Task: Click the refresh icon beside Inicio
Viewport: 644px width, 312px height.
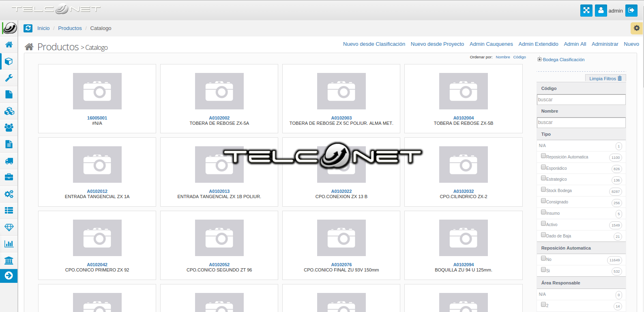Action: [28, 28]
